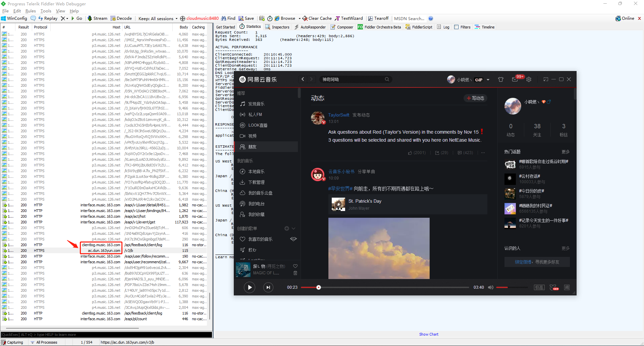Open the Browse dropdown arrow
Image resolution: width=644 pixels, height=346 pixels.
(300, 18)
